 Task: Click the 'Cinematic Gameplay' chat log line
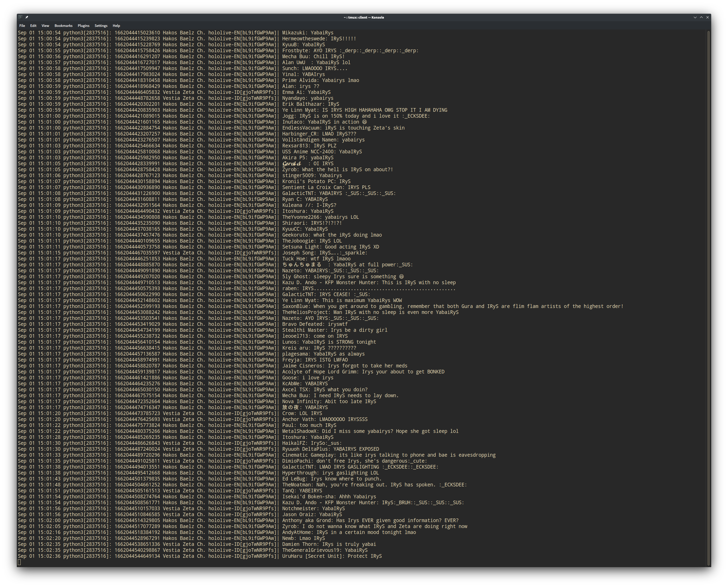(x=389, y=455)
